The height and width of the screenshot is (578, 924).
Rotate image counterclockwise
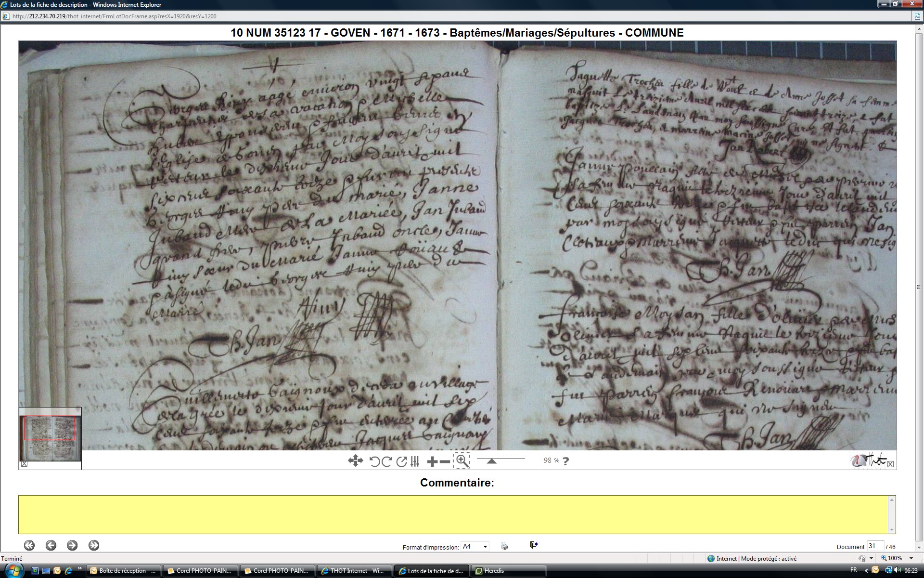coord(375,461)
